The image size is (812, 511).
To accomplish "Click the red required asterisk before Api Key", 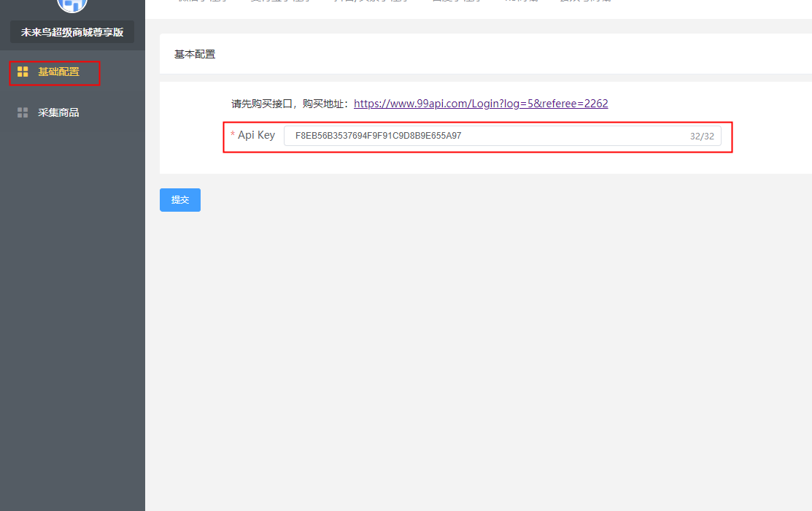I will tap(233, 136).
